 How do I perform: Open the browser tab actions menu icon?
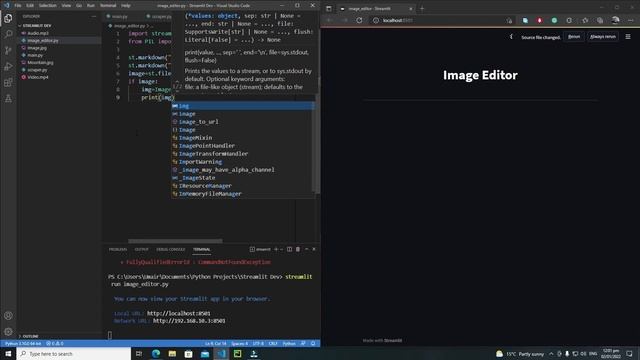click(329, 8)
